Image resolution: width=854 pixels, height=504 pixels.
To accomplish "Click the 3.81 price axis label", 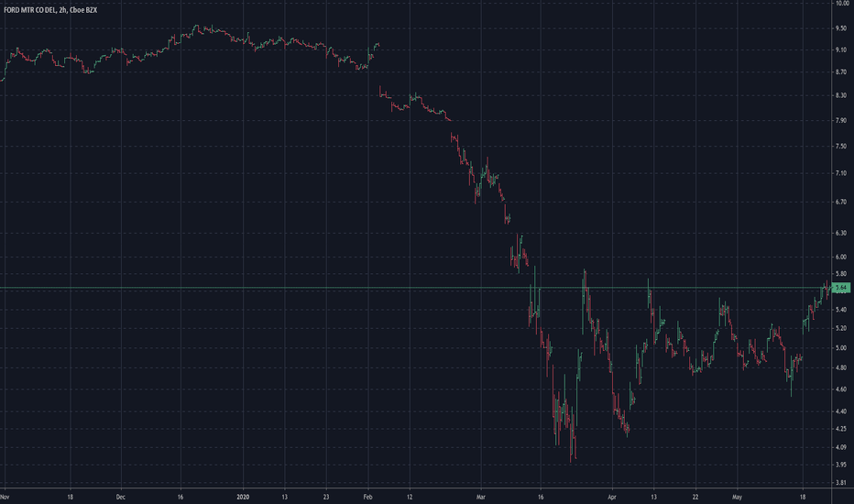I will tap(841, 483).
